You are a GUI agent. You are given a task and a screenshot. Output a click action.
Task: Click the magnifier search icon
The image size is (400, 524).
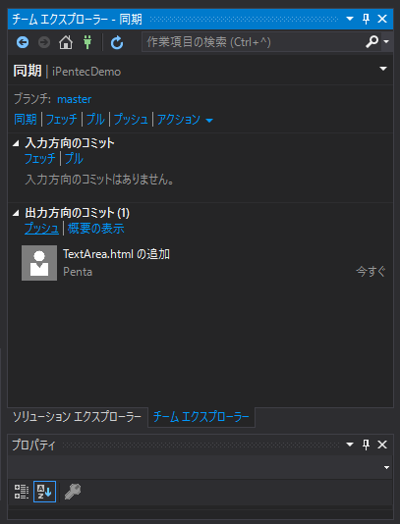tap(372, 42)
